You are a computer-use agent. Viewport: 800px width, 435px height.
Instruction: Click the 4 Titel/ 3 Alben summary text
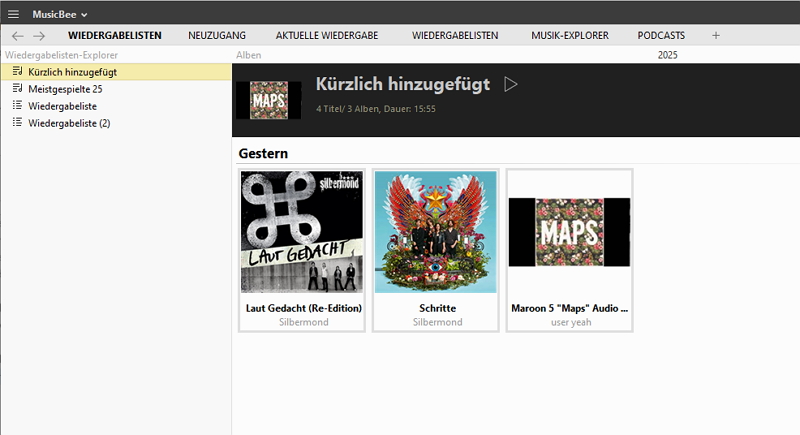376,109
